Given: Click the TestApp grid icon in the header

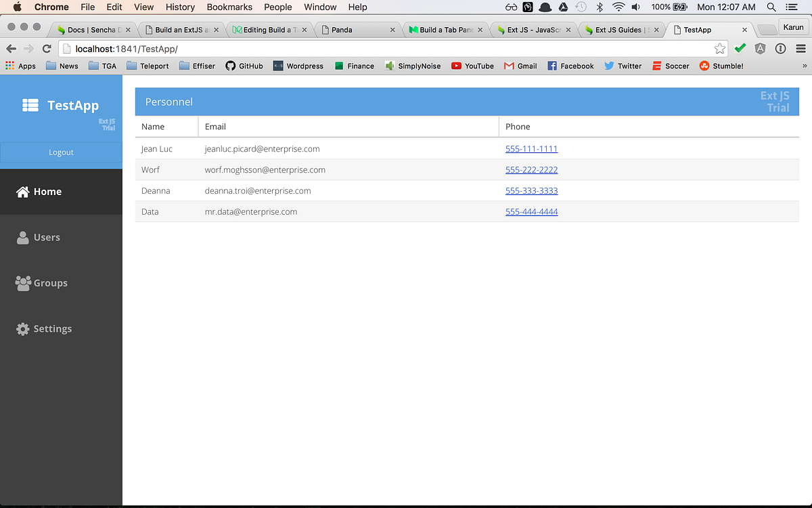Looking at the screenshot, I should (30, 105).
